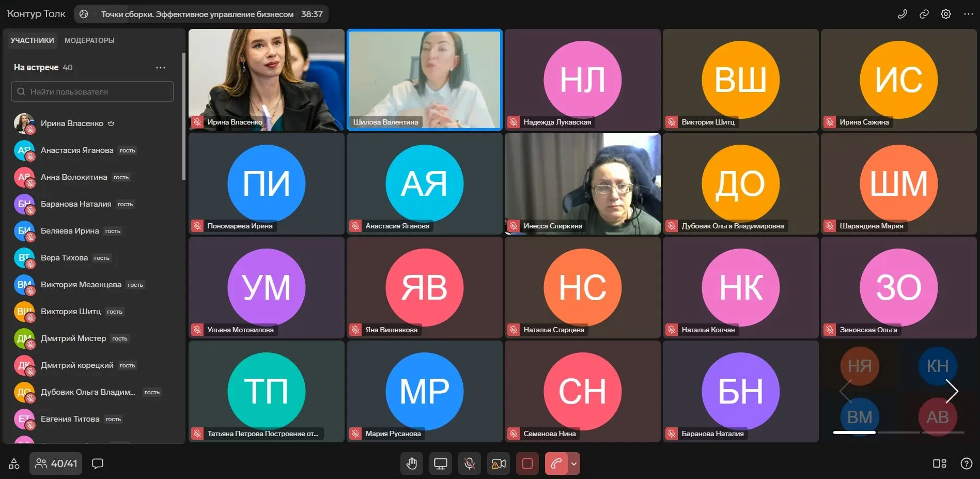Viewport: 980px width, 479px height.
Task: Leave the call with the red phone button
Action: click(556, 463)
